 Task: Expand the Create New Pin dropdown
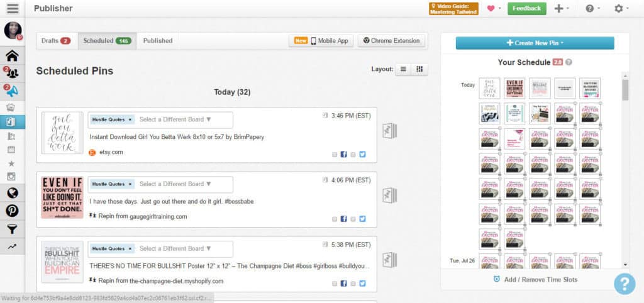(535, 43)
